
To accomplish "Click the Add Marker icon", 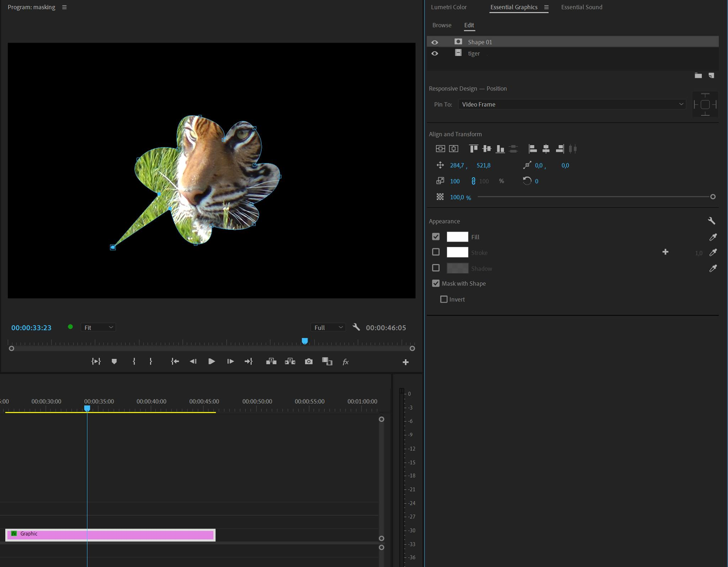I will tap(114, 361).
